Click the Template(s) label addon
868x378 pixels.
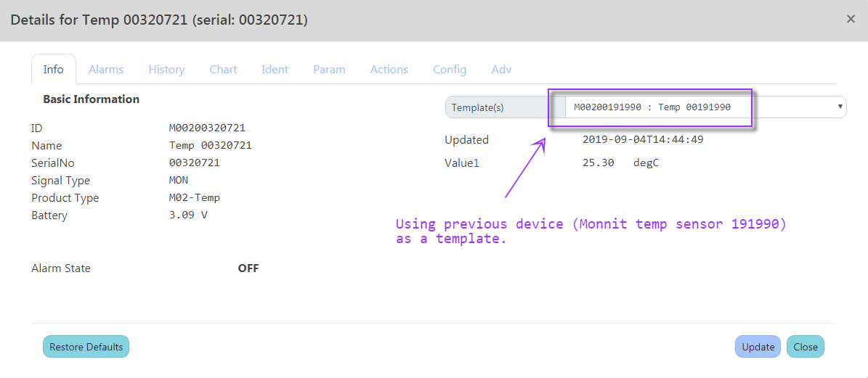477,107
